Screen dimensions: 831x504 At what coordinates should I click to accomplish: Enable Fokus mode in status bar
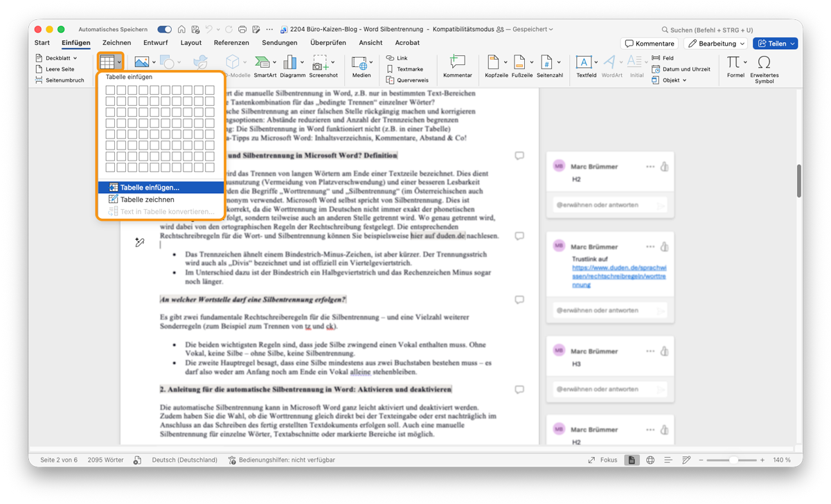[x=610, y=459]
